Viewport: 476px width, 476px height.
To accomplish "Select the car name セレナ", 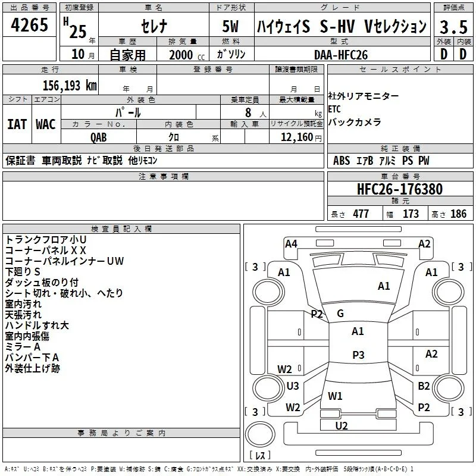I will 154,26.
